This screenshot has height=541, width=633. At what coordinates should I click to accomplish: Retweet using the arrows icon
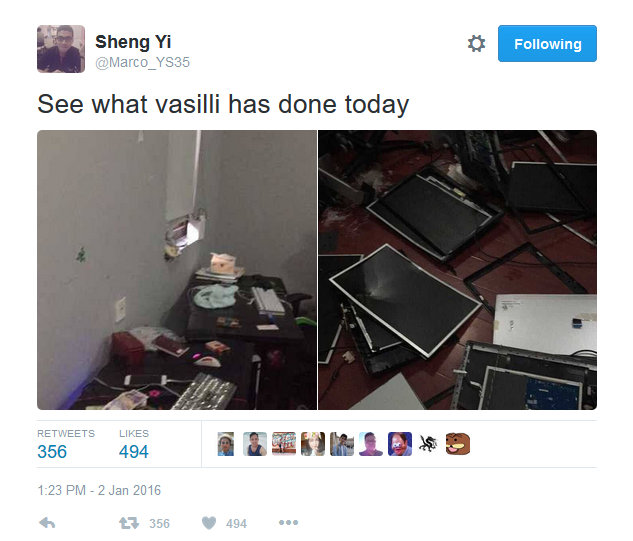tap(129, 523)
